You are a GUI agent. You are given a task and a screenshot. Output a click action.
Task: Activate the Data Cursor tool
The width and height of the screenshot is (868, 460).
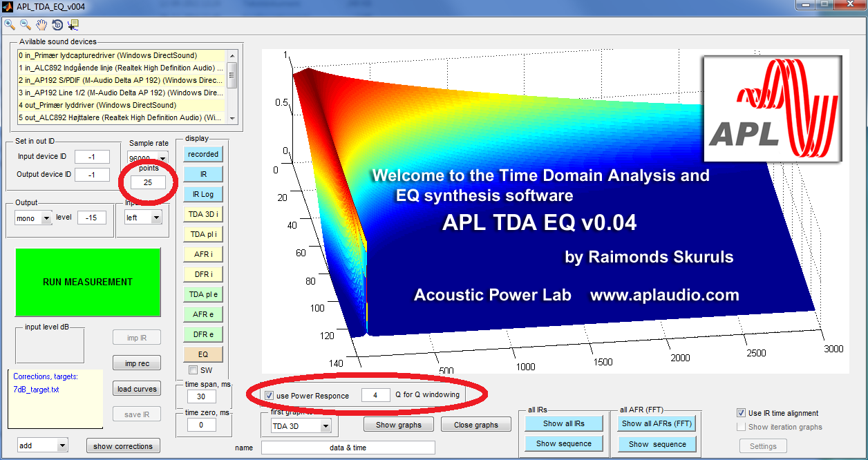click(x=73, y=25)
